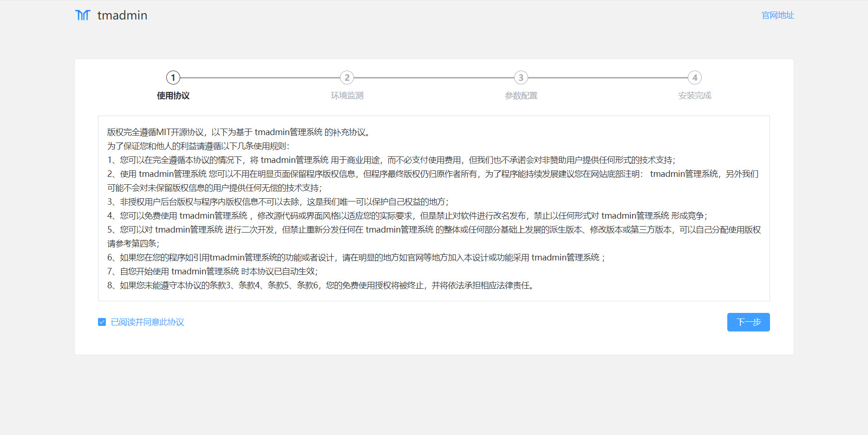Screen dimensions: 868x435
Task: Click the MIT开源协议 opening line
Action: (239, 132)
